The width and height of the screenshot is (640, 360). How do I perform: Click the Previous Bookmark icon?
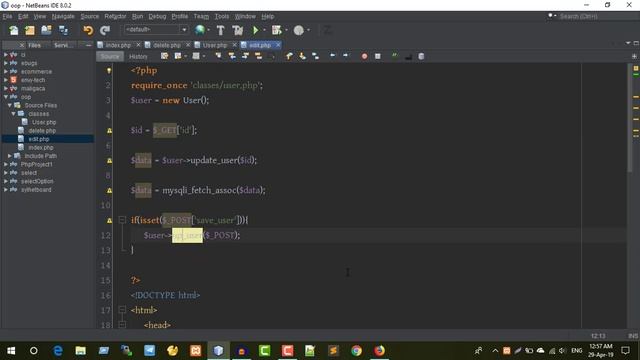pos(289,56)
